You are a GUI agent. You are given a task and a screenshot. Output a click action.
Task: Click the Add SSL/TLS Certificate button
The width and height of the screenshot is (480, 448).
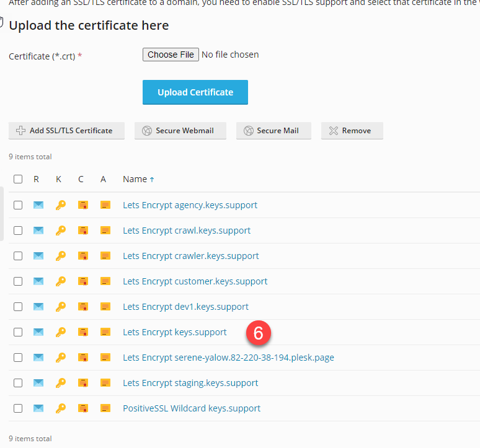66,131
